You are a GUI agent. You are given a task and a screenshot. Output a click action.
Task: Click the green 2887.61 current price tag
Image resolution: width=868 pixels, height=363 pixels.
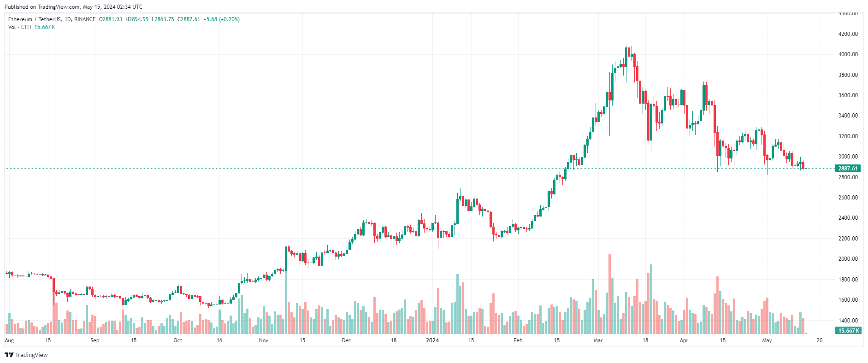848,169
